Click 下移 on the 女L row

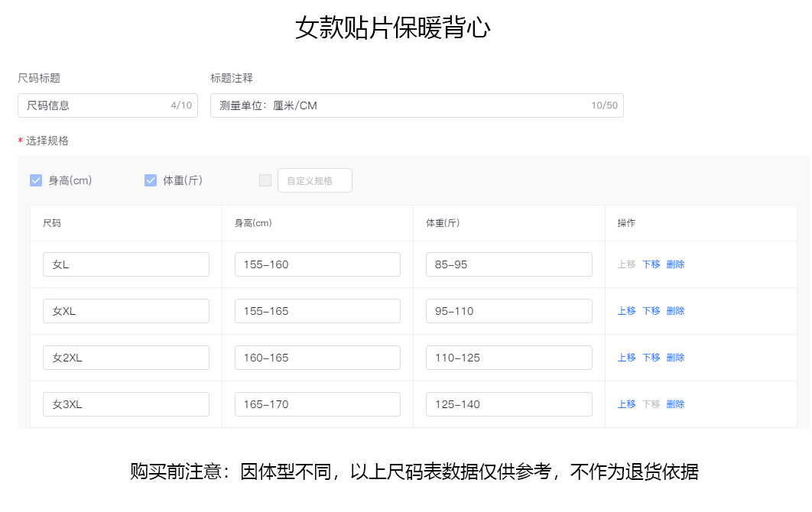point(650,264)
